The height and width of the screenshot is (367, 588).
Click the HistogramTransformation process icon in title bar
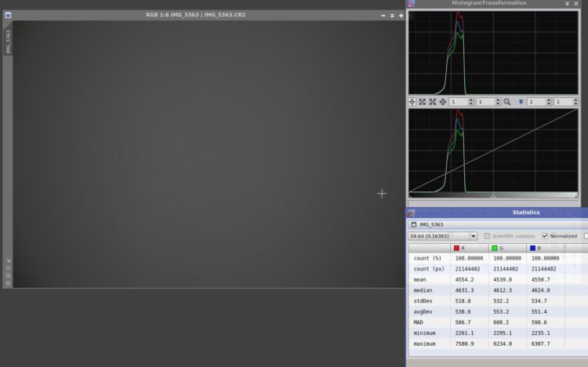(411, 3)
